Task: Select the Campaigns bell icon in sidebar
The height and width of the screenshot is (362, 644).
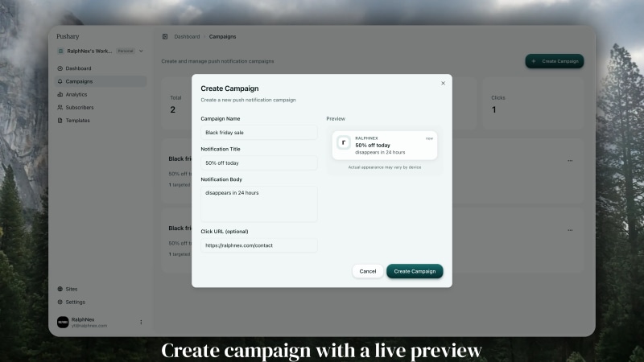Action: click(60, 81)
